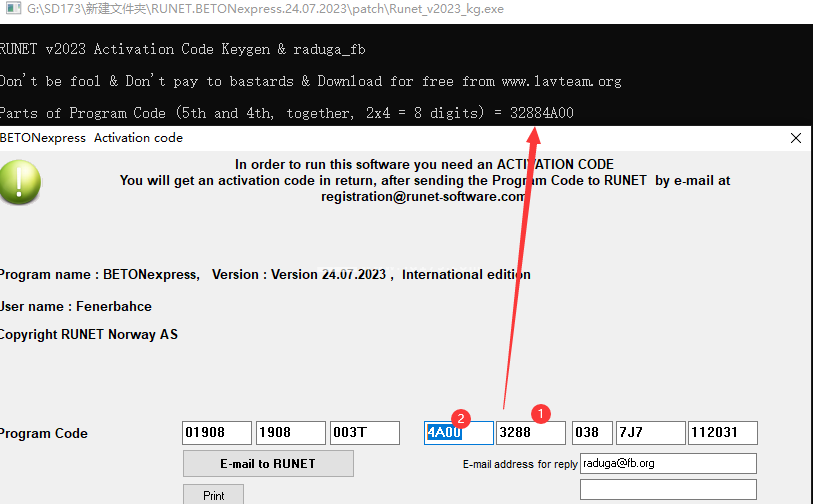This screenshot has width=813, height=504.
Task: Select the Program Code field containing 1908
Action: [291, 433]
